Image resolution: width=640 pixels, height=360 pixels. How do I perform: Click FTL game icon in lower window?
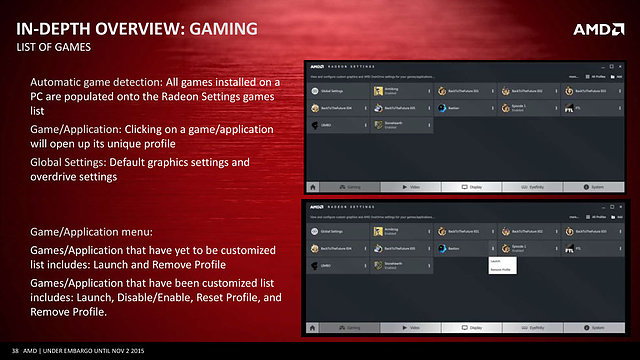[569, 249]
